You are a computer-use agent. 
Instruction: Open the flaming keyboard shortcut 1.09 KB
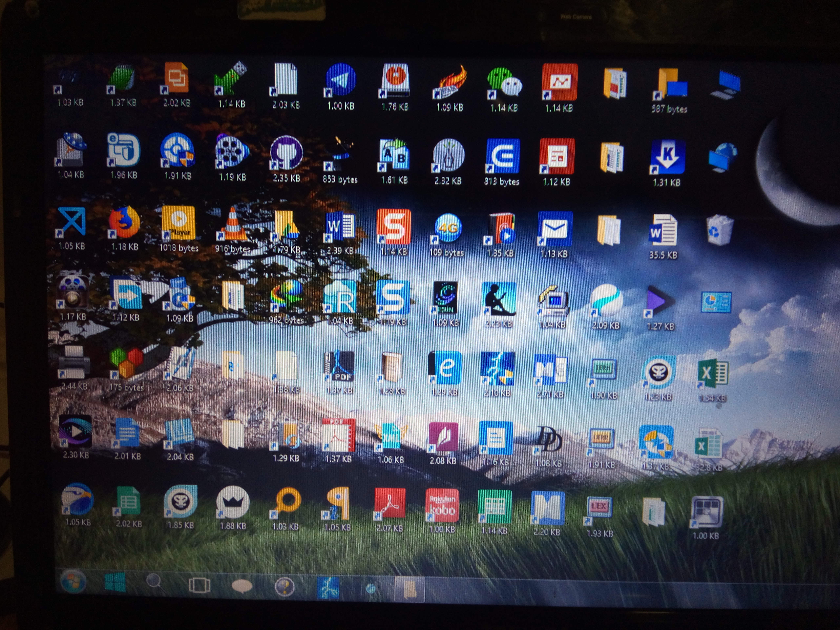pyautogui.click(x=450, y=82)
